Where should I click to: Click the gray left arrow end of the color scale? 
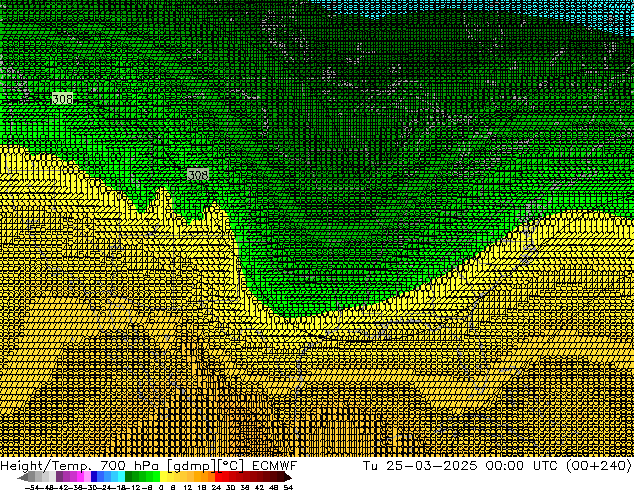pos(23,477)
